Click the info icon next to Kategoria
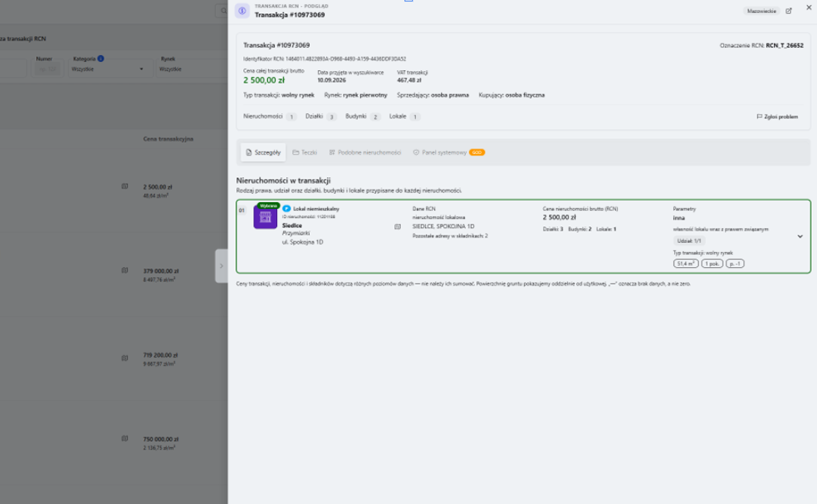Image resolution: width=817 pixels, height=504 pixels. coord(100,59)
